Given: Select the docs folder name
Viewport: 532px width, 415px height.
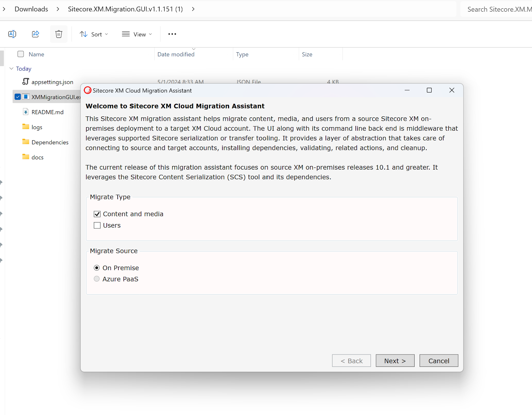Looking at the screenshot, I should coord(38,157).
